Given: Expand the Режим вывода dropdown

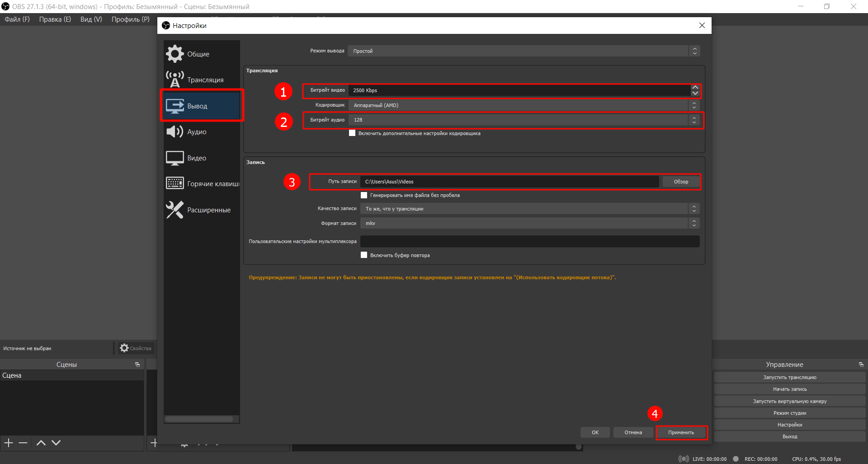Looking at the screenshot, I should (524, 51).
